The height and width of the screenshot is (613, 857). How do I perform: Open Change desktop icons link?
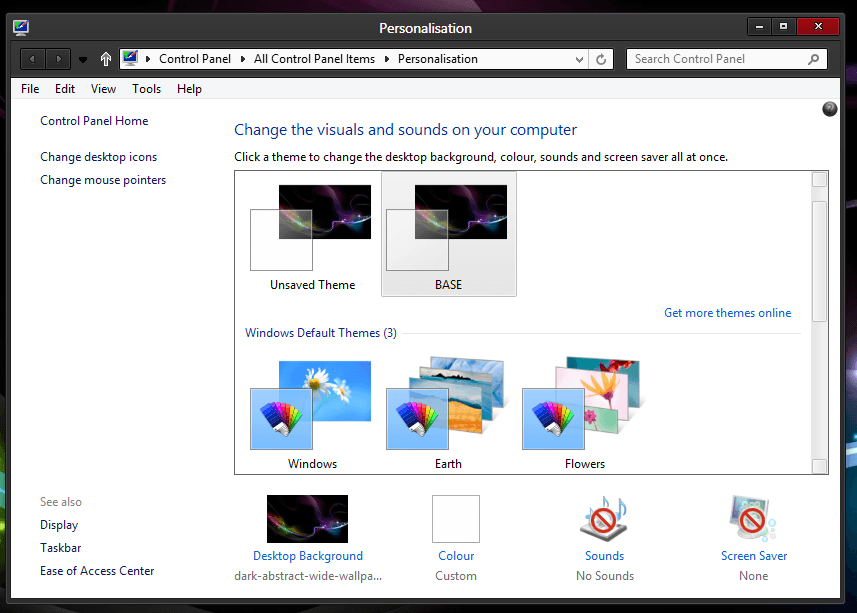pyautogui.click(x=98, y=157)
